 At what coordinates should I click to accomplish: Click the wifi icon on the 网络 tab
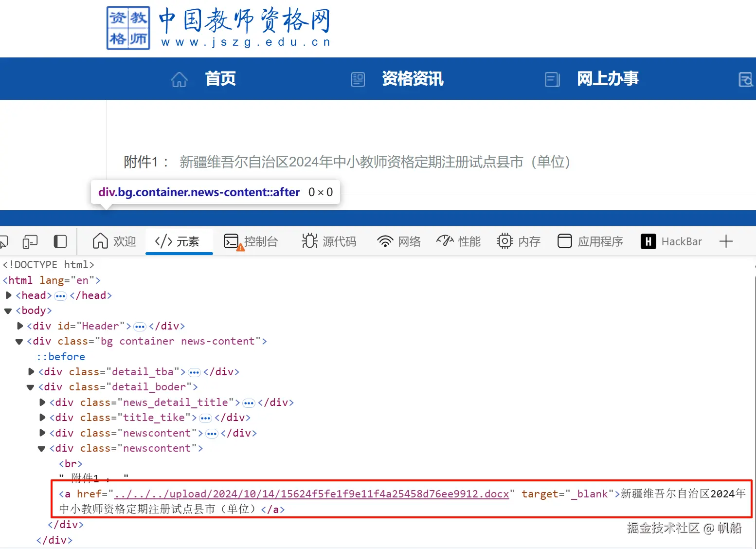click(385, 241)
